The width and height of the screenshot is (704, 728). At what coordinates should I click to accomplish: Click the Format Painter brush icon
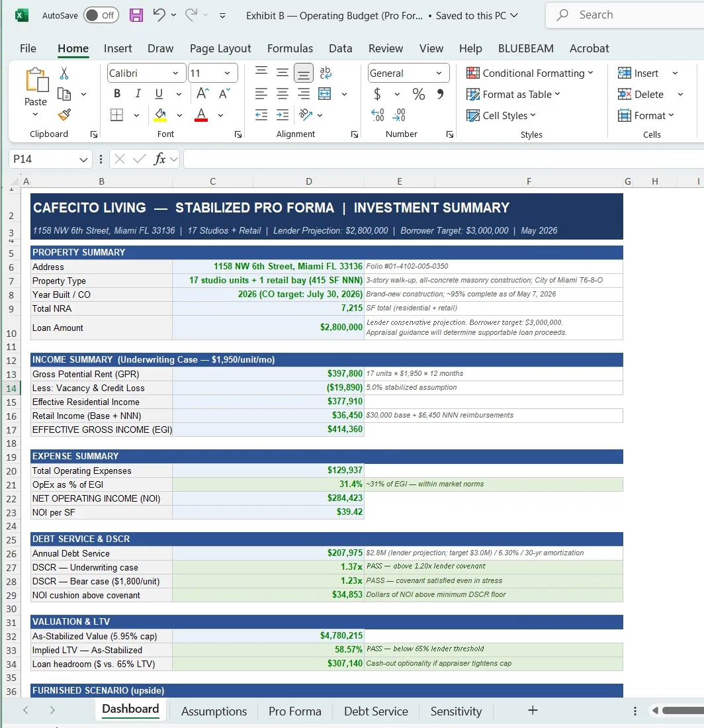(64, 114)
